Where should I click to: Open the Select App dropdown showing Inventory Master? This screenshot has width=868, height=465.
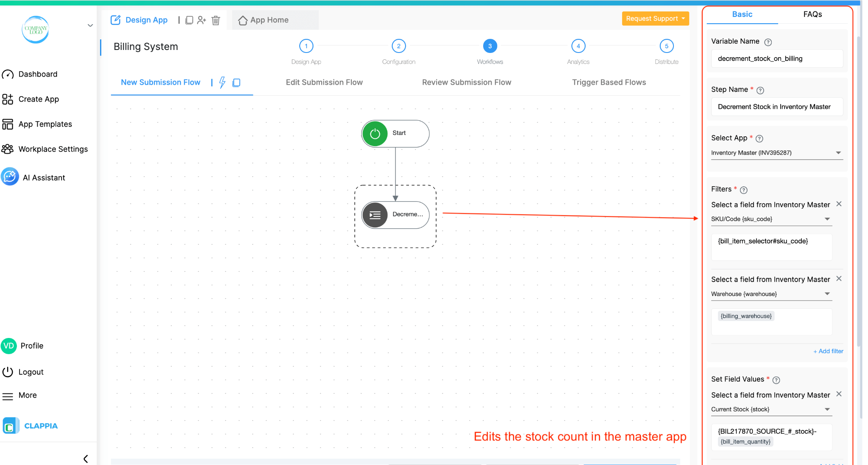[x=838, y=153]
